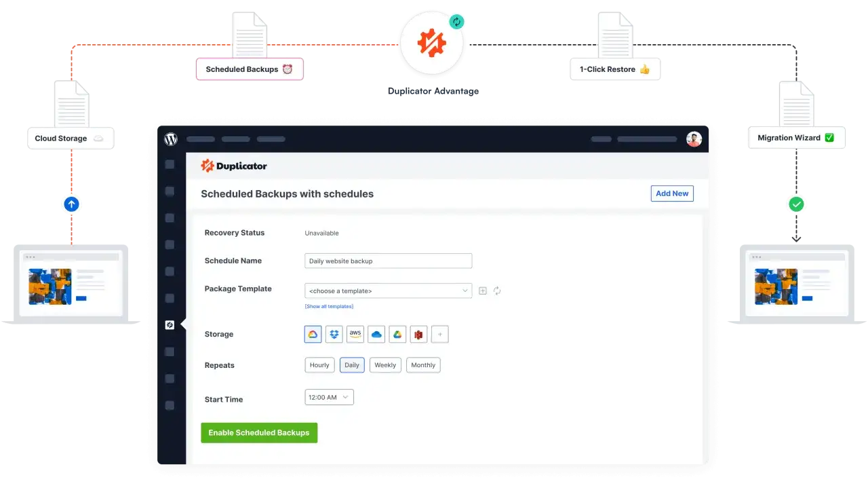This screenshot has height=488, width=868.
Task: Open the Duplicator item in the sidebar
Action: point(170,325)
